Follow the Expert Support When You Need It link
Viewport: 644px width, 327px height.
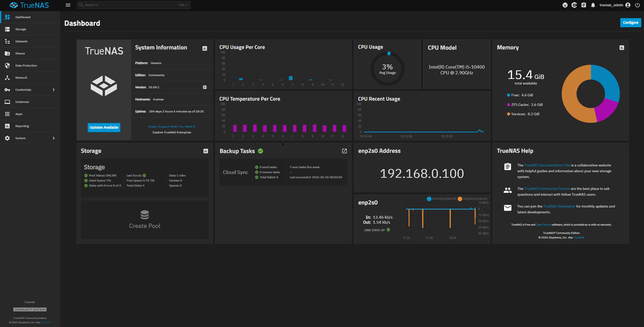pyautogui.click(x=172, y=127)
